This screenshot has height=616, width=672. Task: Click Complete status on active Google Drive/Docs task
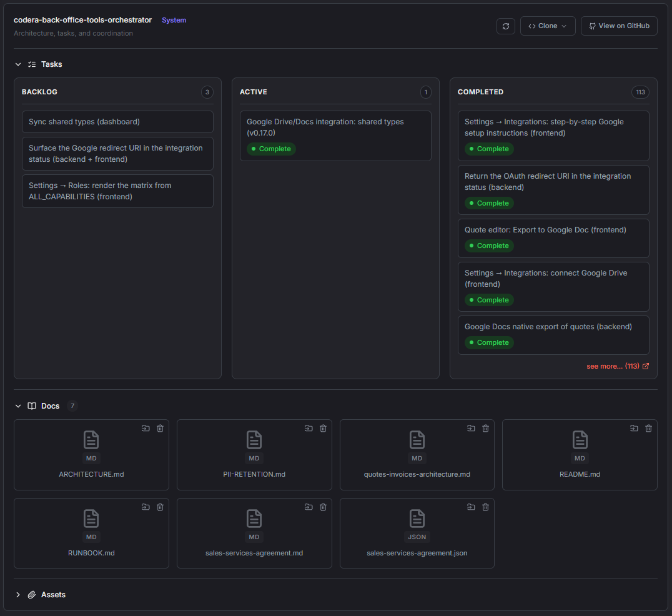(271, 149)
